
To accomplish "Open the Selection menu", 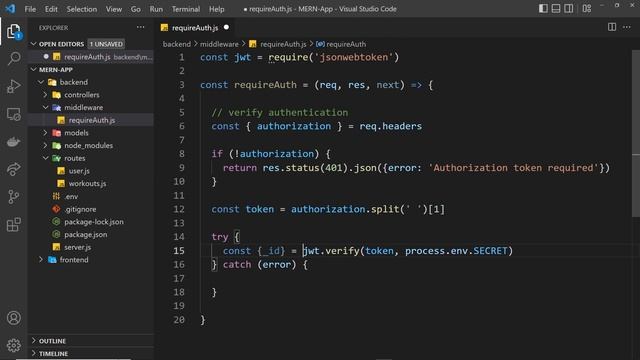I will 82,9.
